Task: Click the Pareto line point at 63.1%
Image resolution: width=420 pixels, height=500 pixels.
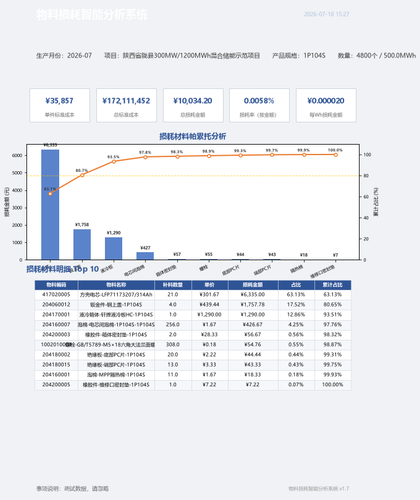Action: pos(50,194)
